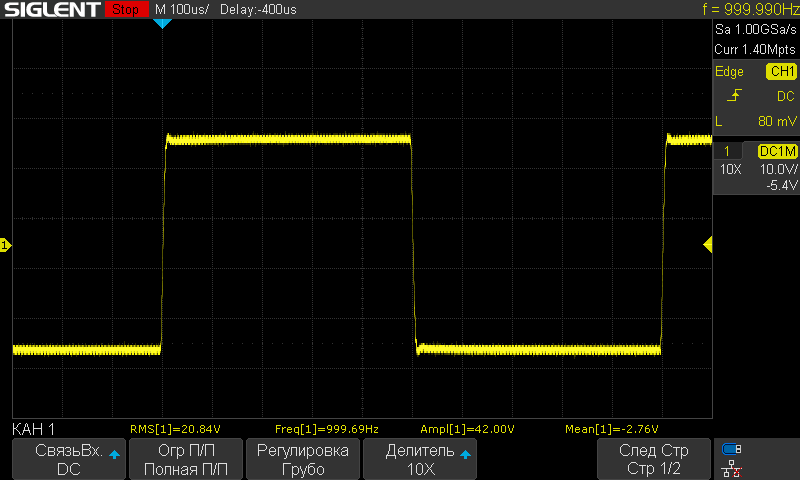
Task: Switch the Регулировка Грубо adjustment mode
Action: click(303, 459)
